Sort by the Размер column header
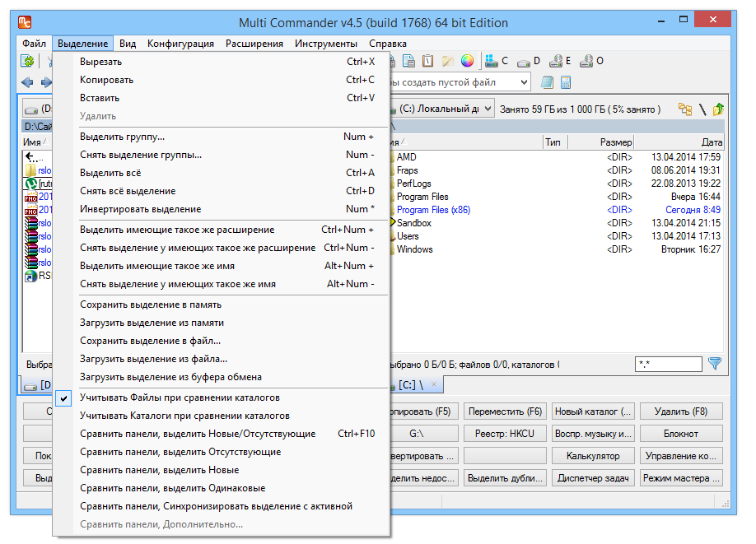 point(600,142)
